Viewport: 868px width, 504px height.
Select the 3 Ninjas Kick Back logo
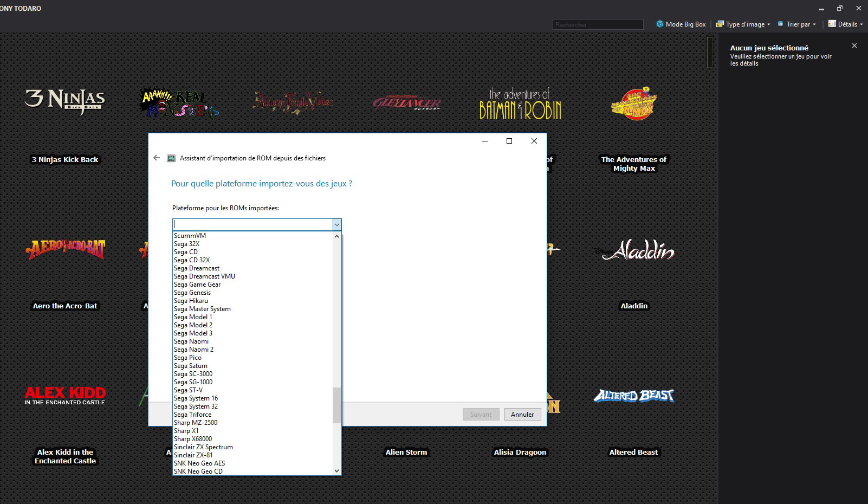[65, 101]
